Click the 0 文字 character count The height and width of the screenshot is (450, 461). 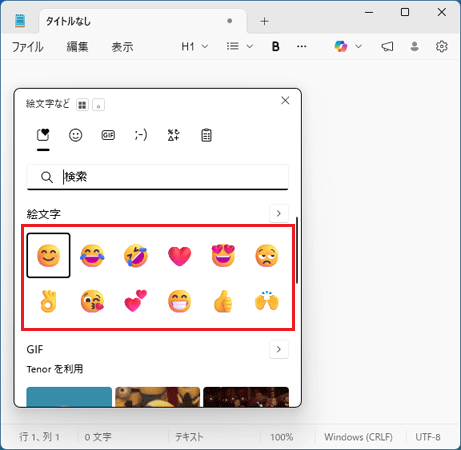click(98, 437)
